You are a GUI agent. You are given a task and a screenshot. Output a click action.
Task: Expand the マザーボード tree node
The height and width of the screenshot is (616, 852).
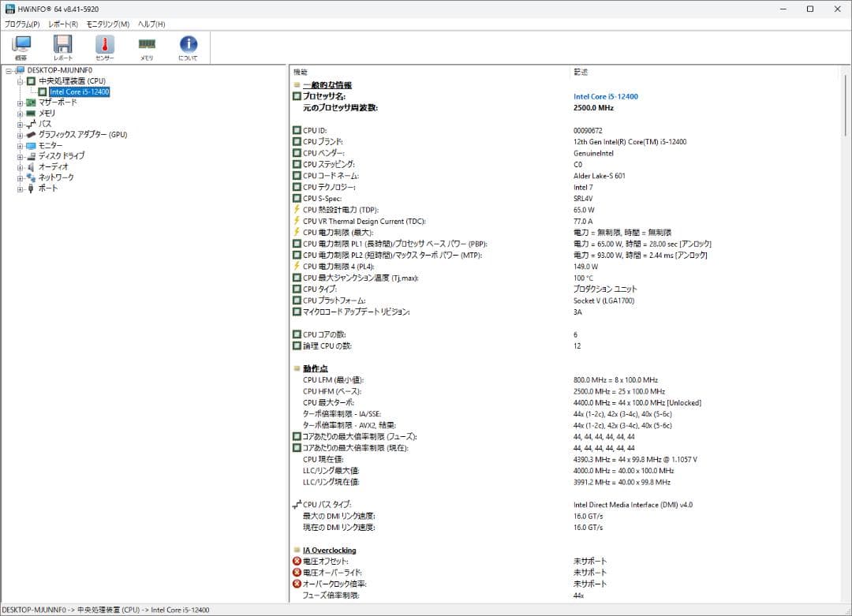(19, 102)
